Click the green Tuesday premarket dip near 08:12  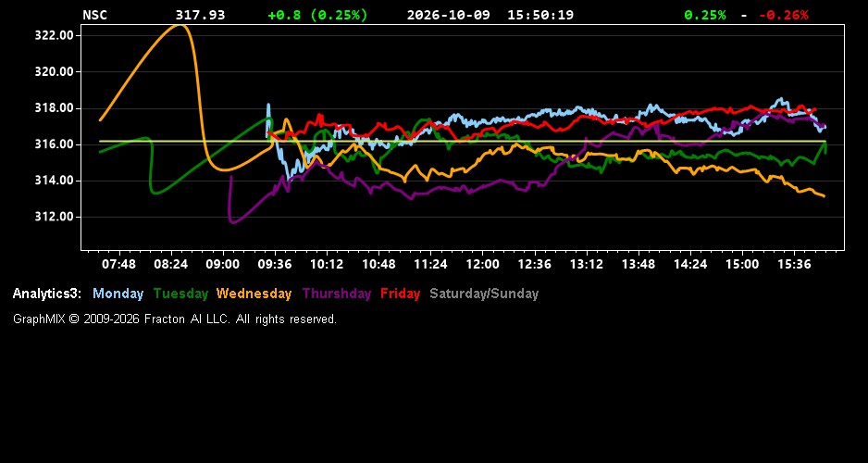coord(155,193)
